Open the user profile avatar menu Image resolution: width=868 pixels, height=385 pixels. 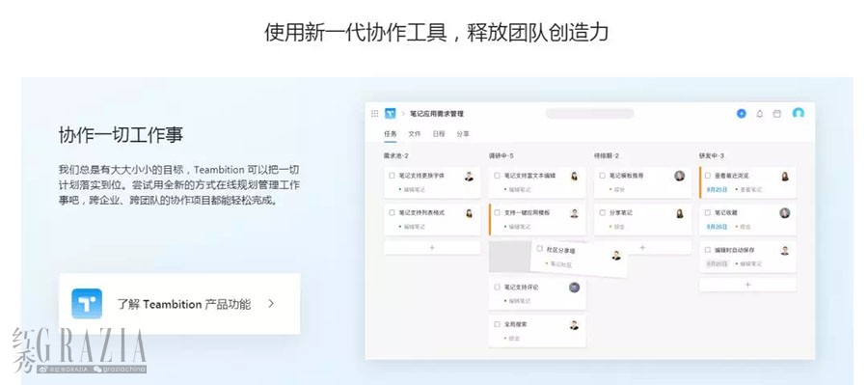798,113
